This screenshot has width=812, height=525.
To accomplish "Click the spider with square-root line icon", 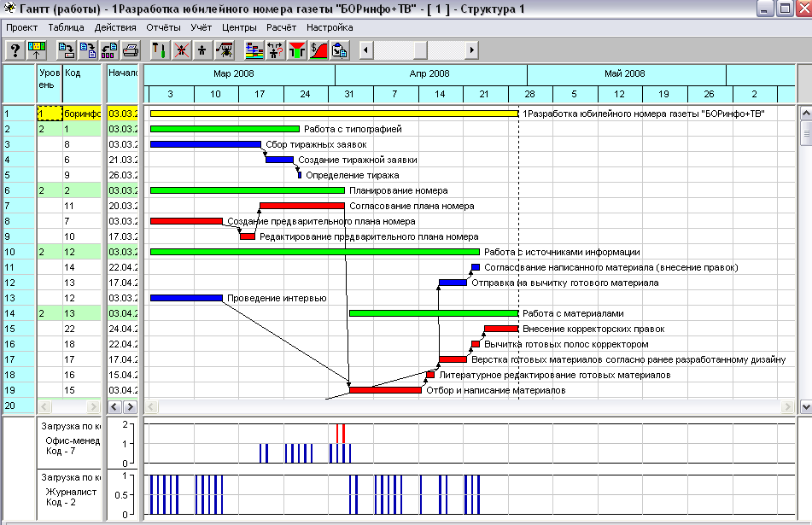I will (225, 50).
